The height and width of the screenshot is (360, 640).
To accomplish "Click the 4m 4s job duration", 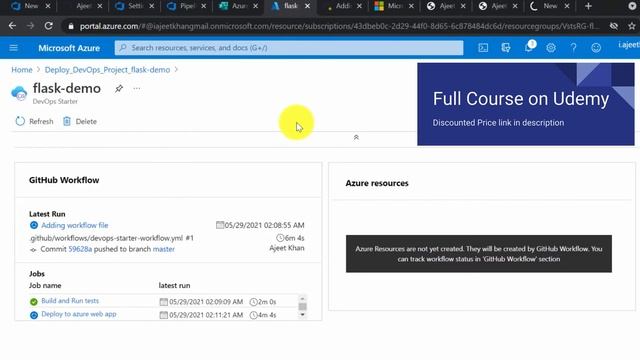I will pos(267,315).
